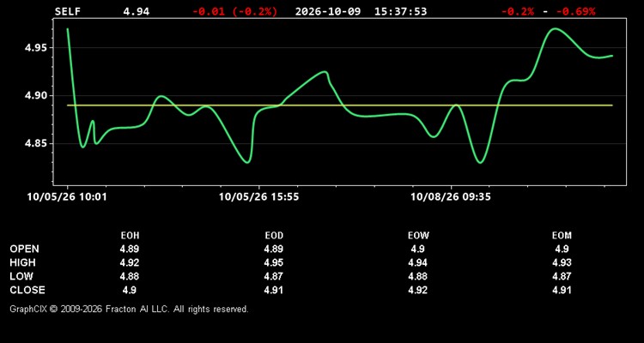
Task: Select EOM high value 4.93
Action: coord(562,262)
